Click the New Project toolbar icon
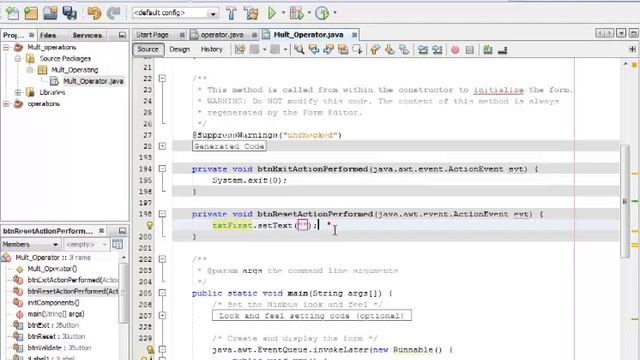Screen dimensions: 640x360 31,13
